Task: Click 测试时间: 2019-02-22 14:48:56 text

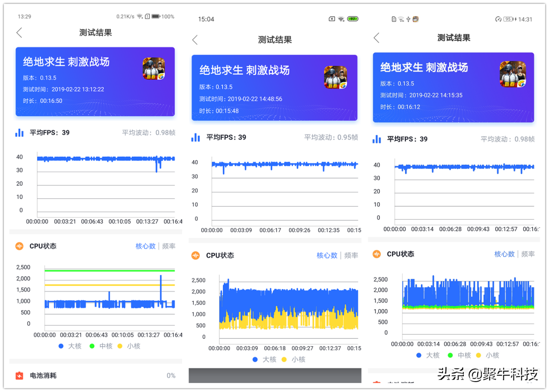Action: 241,99
